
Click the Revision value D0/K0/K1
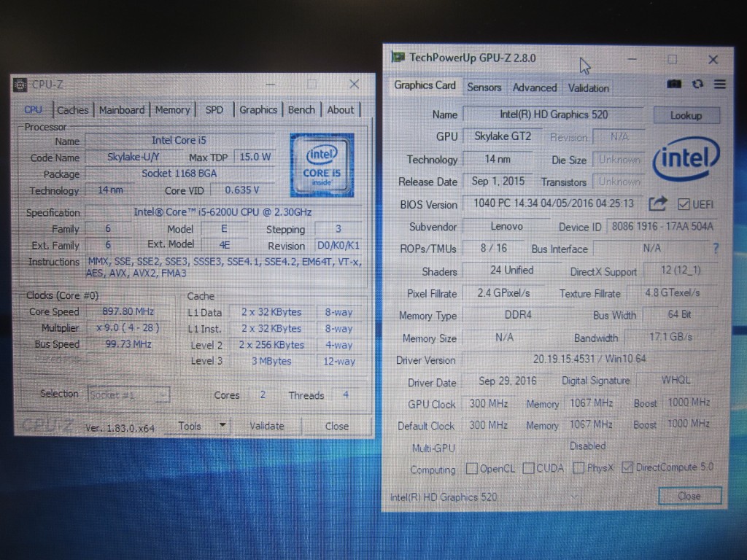tap(338, 245)
